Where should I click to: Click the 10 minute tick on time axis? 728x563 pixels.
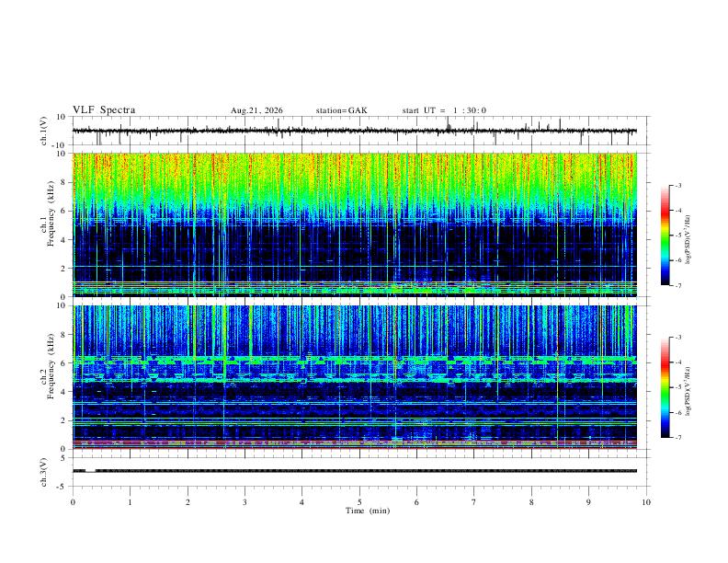pos(646,502)
